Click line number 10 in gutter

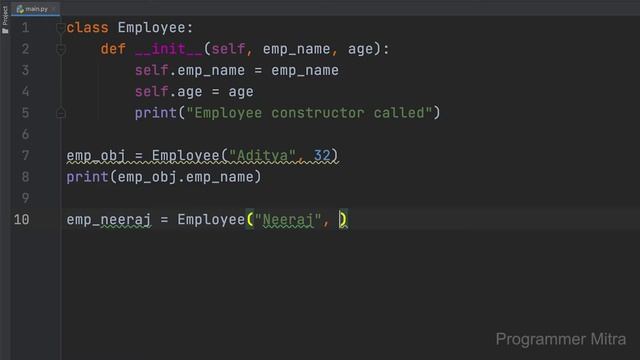pyautogui.click(x=21, y=220)
